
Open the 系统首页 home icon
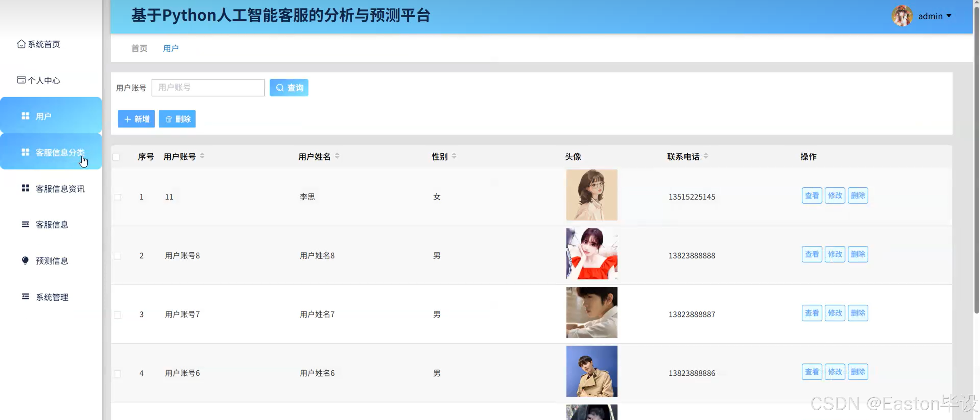click(21, 44)
